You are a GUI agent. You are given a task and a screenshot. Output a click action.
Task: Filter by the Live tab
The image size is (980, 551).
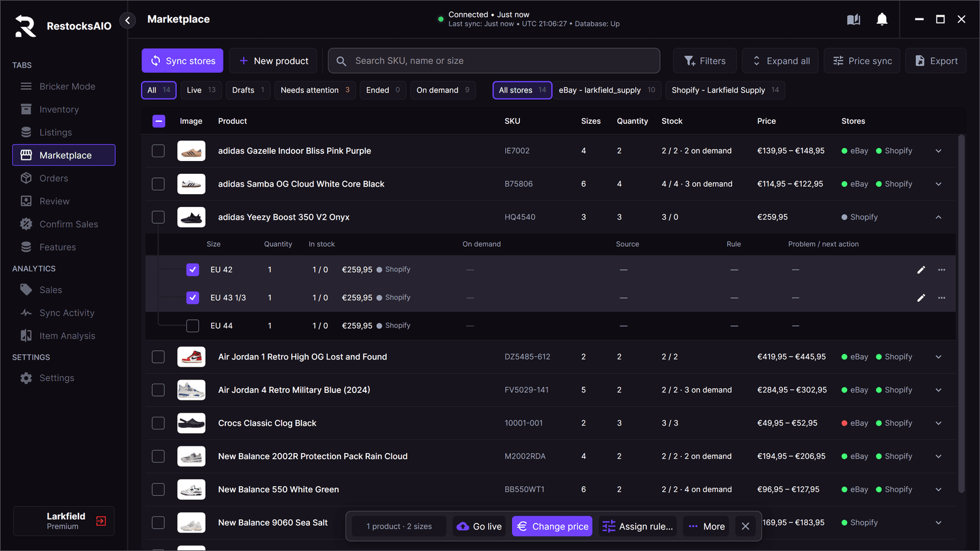point(201,90)
